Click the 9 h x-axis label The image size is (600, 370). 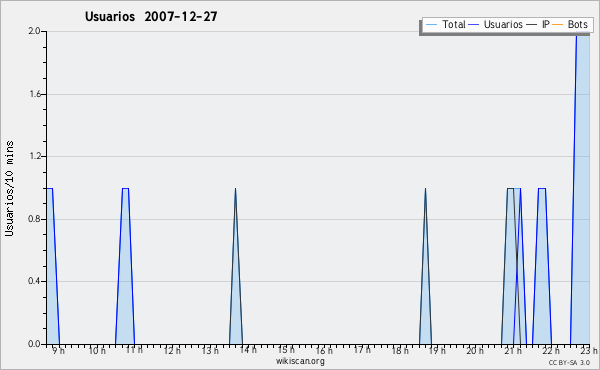coord(59,350)
